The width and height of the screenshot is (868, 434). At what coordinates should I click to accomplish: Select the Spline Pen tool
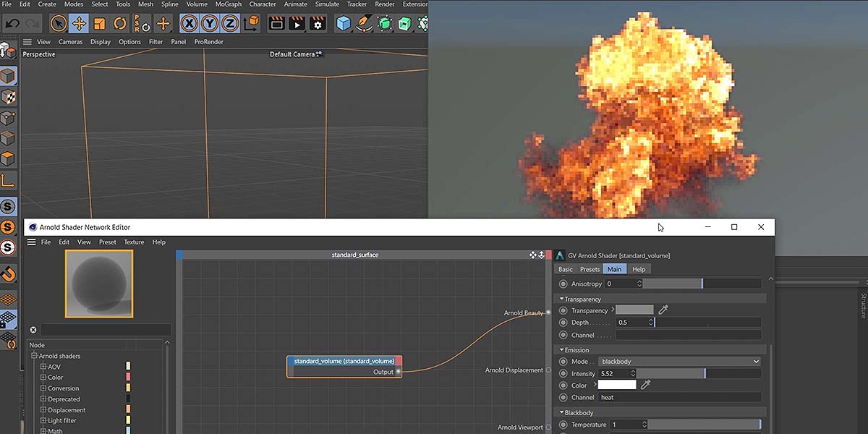(x=364, y=24)
